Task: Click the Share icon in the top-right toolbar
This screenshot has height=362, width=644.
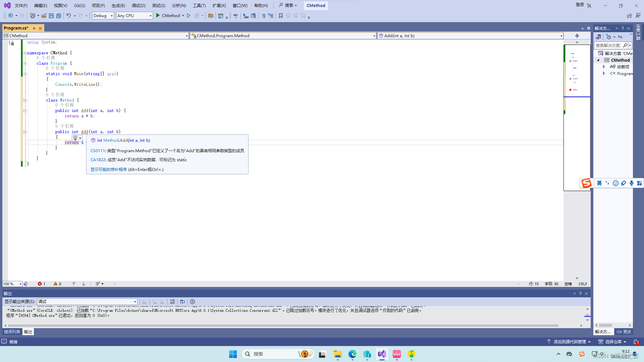Action: pyautogui.click(x=629, y=16)
